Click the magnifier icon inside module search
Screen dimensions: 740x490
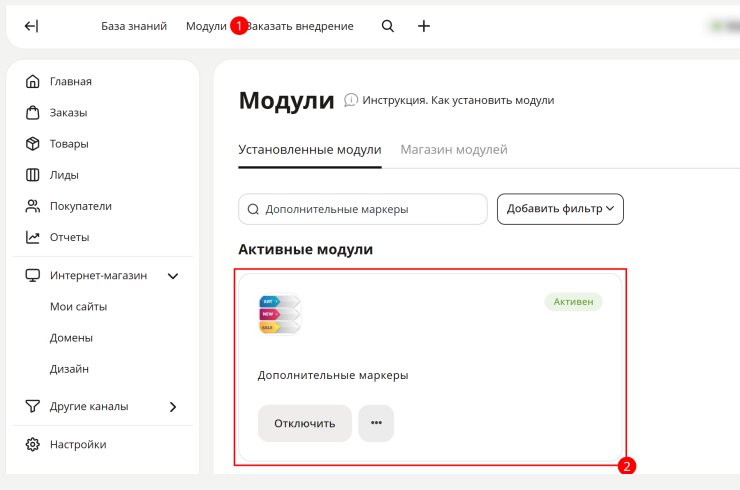pos(253,209)
